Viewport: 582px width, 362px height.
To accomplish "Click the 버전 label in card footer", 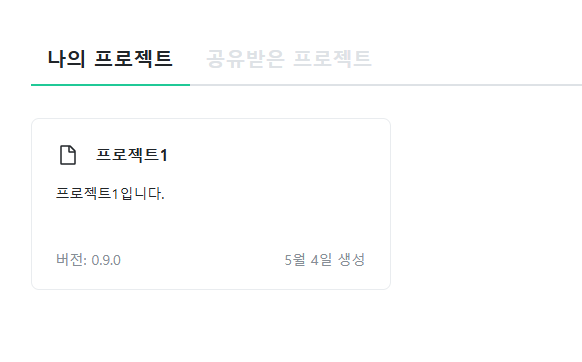I will [x=70, y=260].
